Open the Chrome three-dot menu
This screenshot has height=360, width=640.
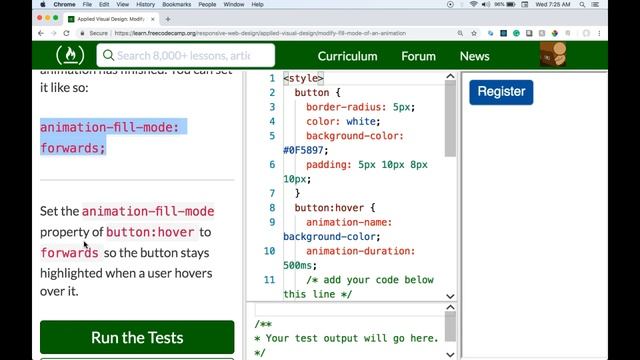599,33
